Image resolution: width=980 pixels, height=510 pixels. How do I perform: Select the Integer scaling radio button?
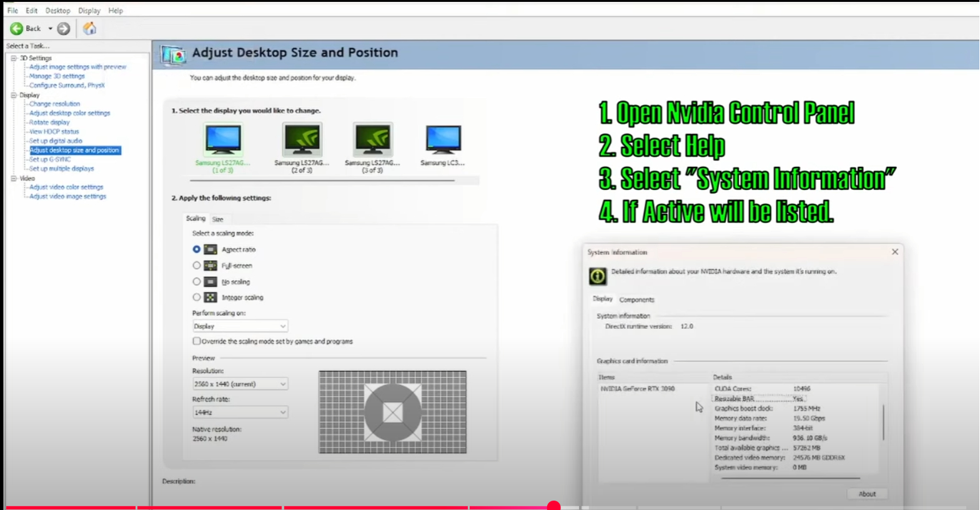coord(197,297)
